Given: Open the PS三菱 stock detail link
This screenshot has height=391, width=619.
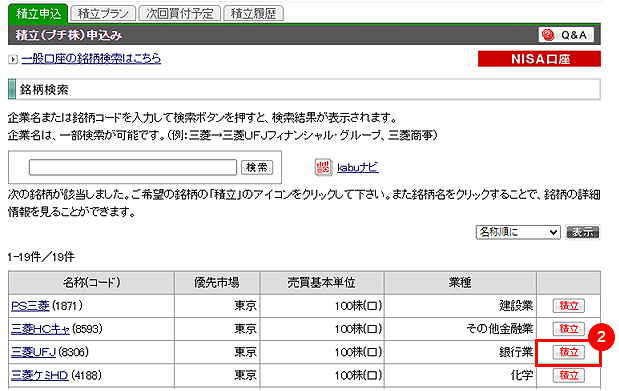Looking at the screenshot, I should pyautogui.click(x=30, y=306).
